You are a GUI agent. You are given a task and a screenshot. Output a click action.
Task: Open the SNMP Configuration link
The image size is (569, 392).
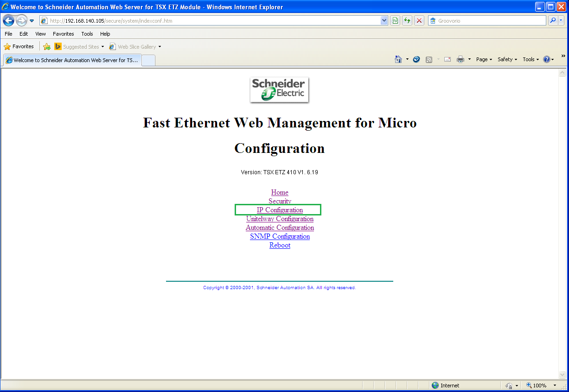point(280,236)
